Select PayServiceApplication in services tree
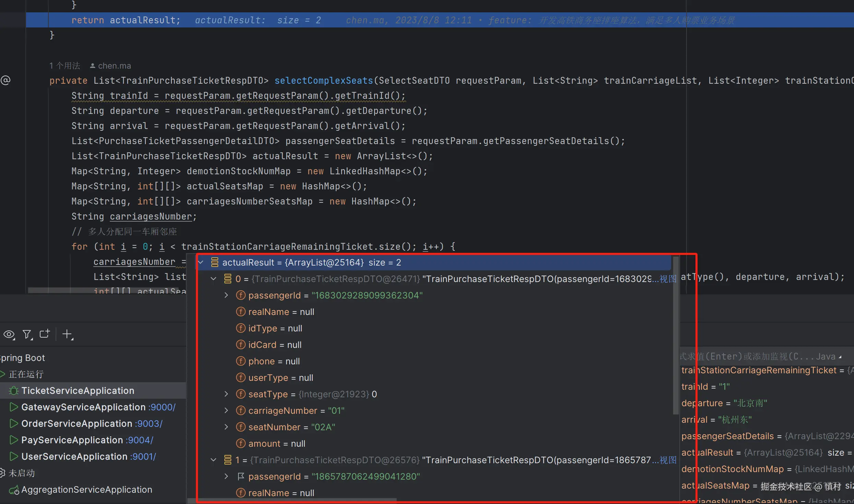 click(x=72, y=440)
